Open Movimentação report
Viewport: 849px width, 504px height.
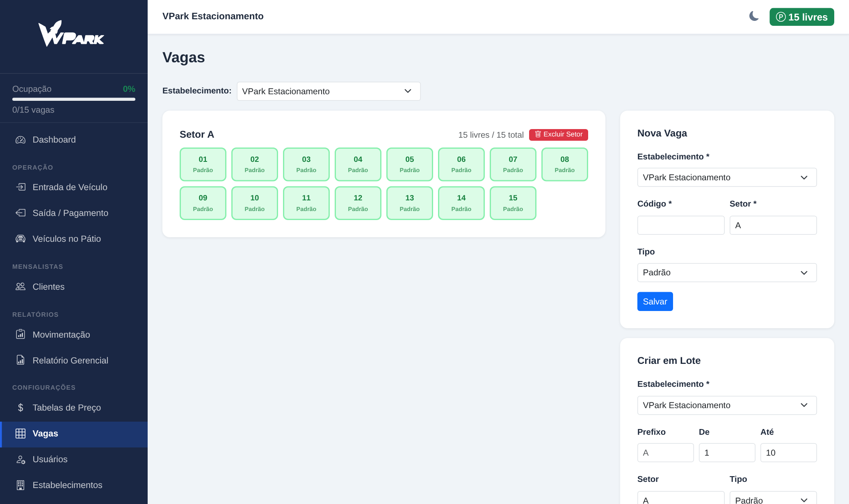click(74, 335)
